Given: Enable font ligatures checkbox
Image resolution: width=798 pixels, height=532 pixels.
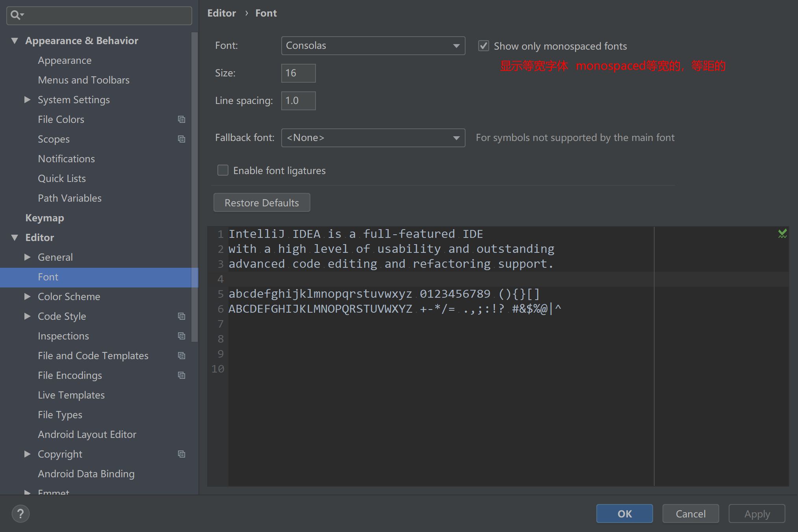Looking at the screenshot, I should [223, 171].
